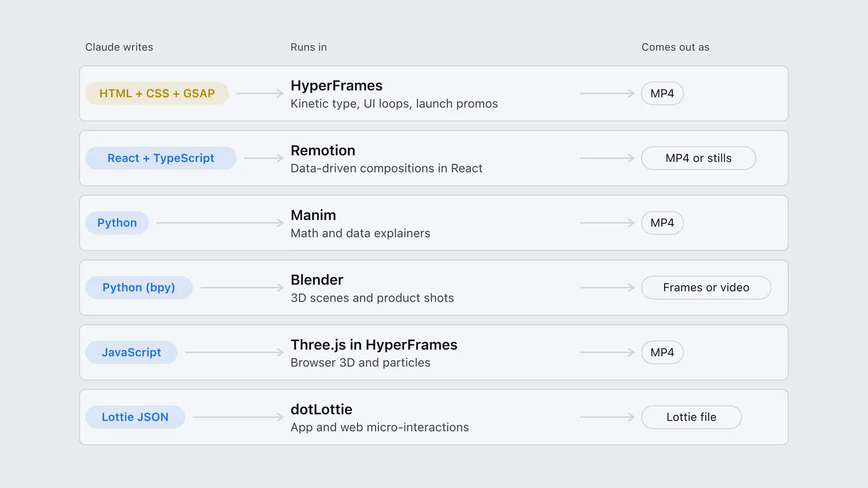Click the MP4 or stills output badge
The height and width of the screenshot is (488, 868).
[x=699, y=158]
